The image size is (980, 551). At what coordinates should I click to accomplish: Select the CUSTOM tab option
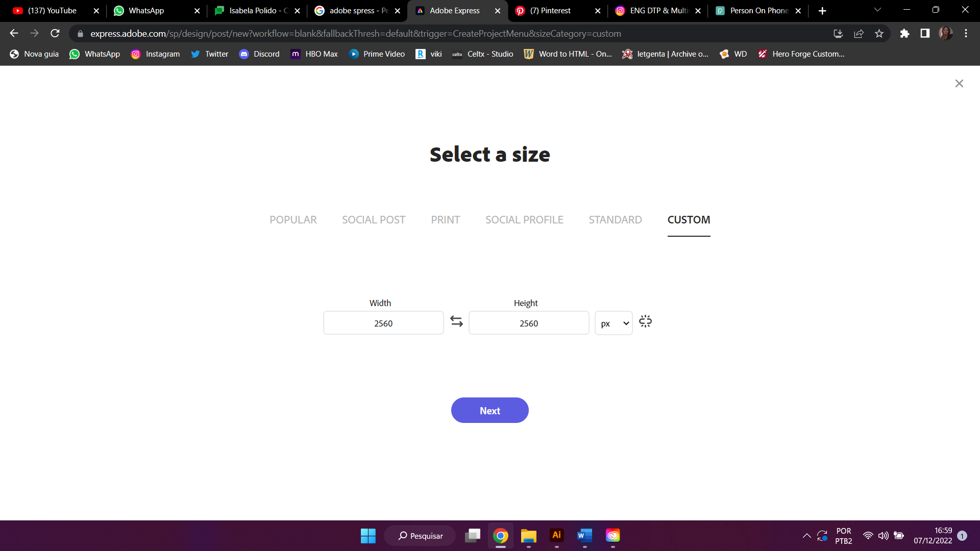point(689,220)
